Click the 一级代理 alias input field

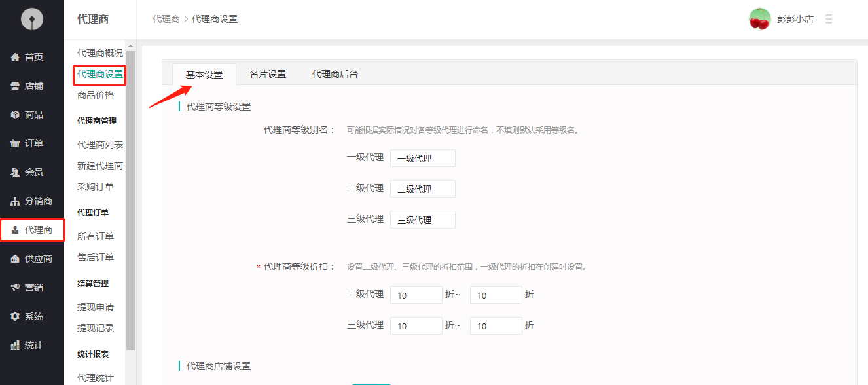point(422,158)
